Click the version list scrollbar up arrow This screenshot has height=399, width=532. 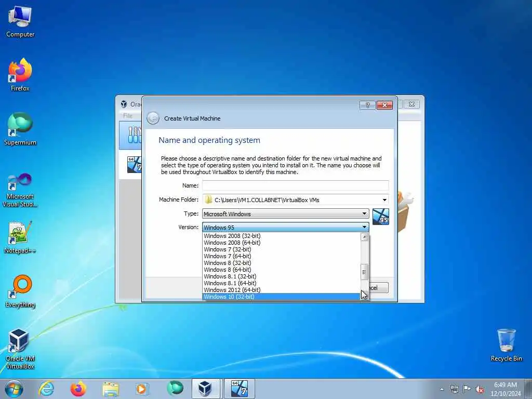[364, 237]
